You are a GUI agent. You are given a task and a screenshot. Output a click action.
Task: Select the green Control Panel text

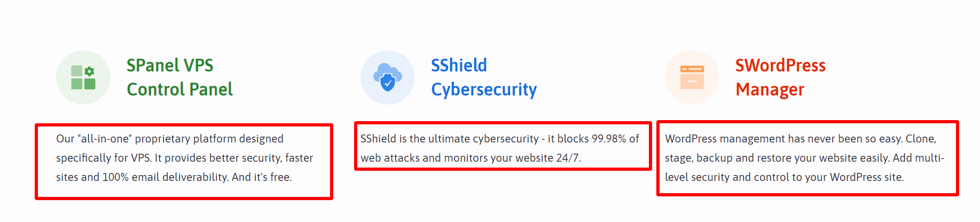pyautogui.click(x=179, y=89)
